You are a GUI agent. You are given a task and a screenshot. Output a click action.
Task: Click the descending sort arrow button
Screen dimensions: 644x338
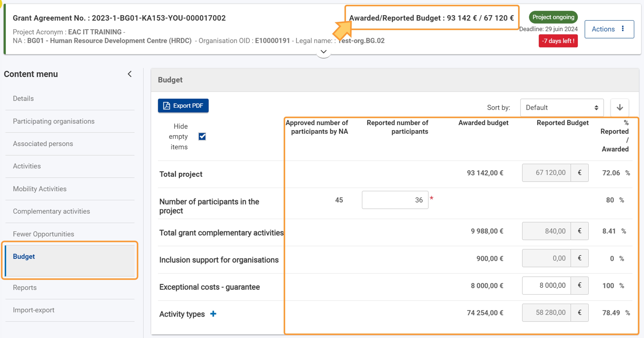click(x=620, y=108)
